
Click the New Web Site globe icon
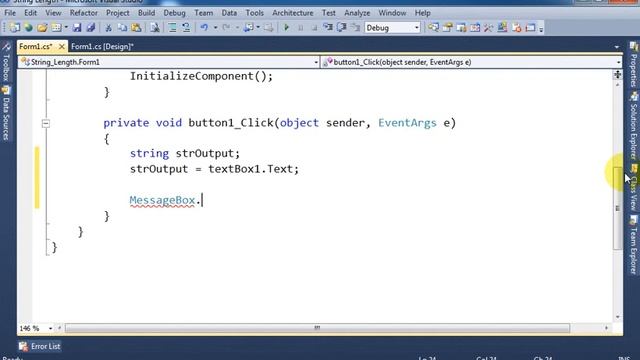tap(28, 28)
